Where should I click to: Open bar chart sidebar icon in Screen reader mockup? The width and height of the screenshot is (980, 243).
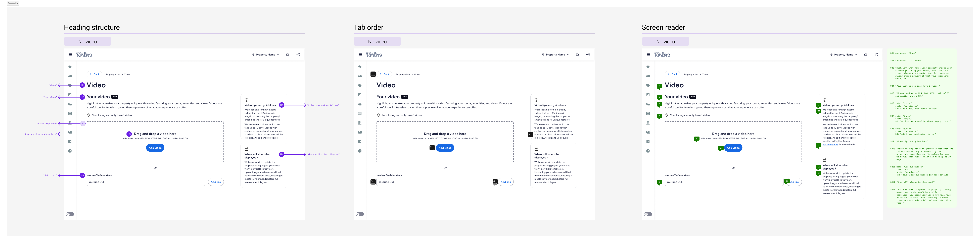(x=648, y=141)
